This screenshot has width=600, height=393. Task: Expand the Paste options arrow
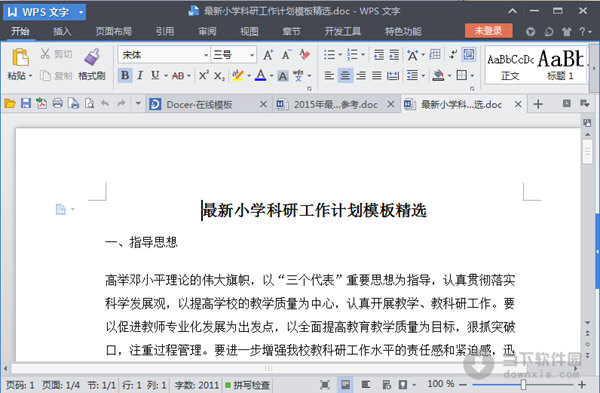[30, 76]
